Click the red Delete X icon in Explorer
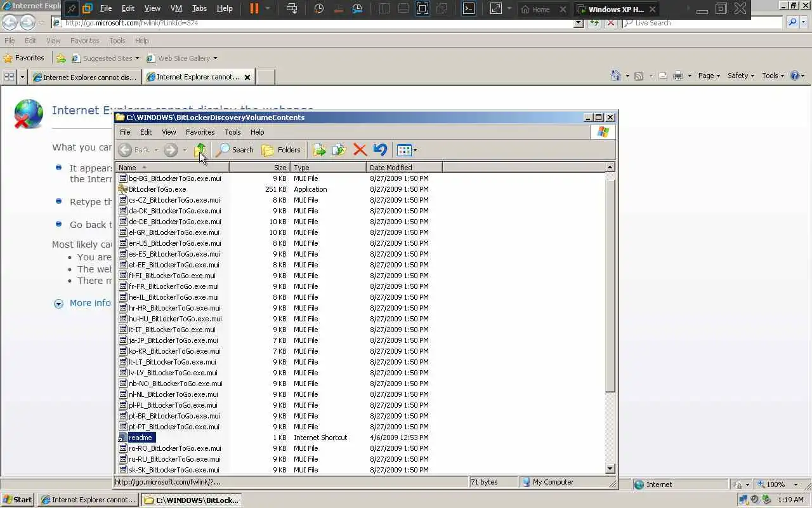 (360, 150)
